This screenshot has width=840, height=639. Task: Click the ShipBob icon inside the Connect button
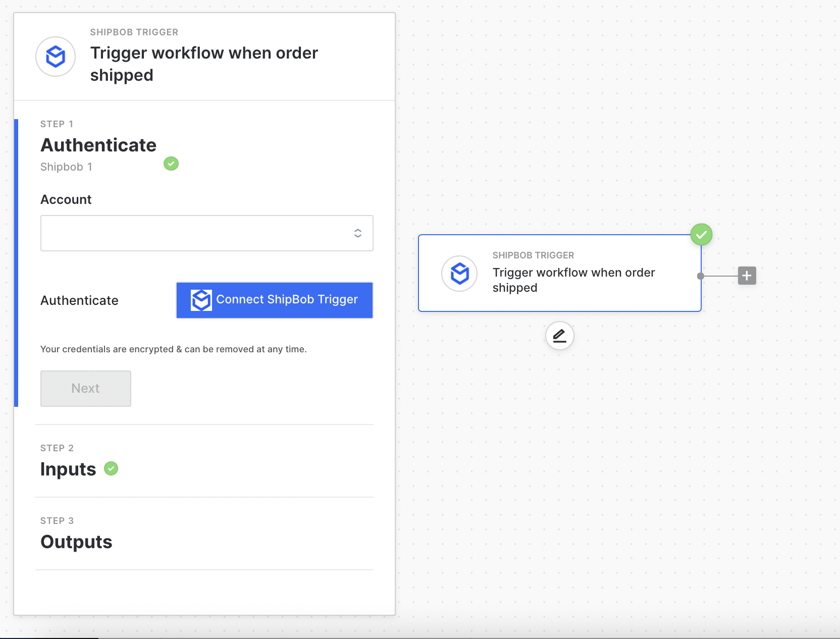point(201,300)
